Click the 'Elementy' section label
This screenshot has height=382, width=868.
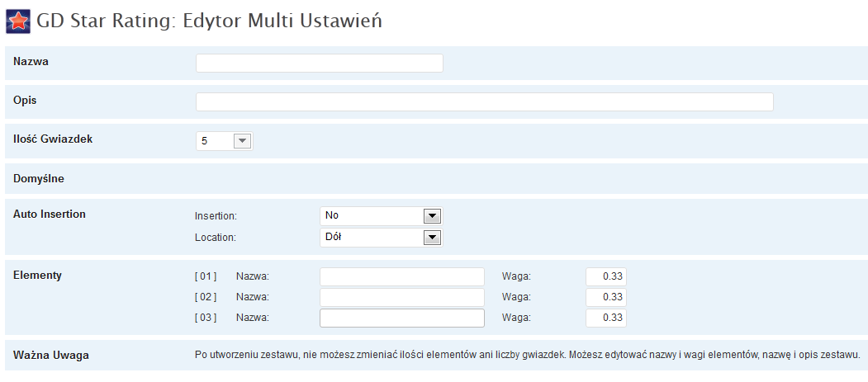38,276
